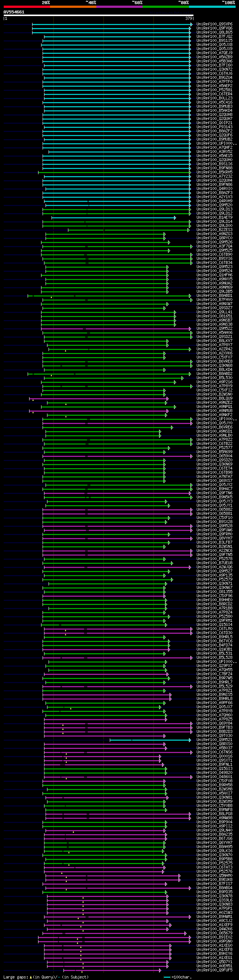
Task: Click the UniRef100_A9CSJ2 label
Action: click(x=214, y=921)
